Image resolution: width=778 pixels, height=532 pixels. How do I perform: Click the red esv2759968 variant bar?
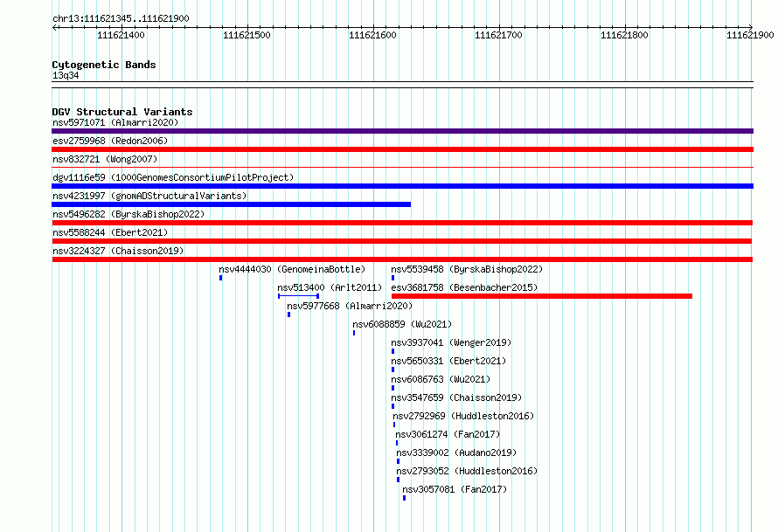(x=402, y=149)
